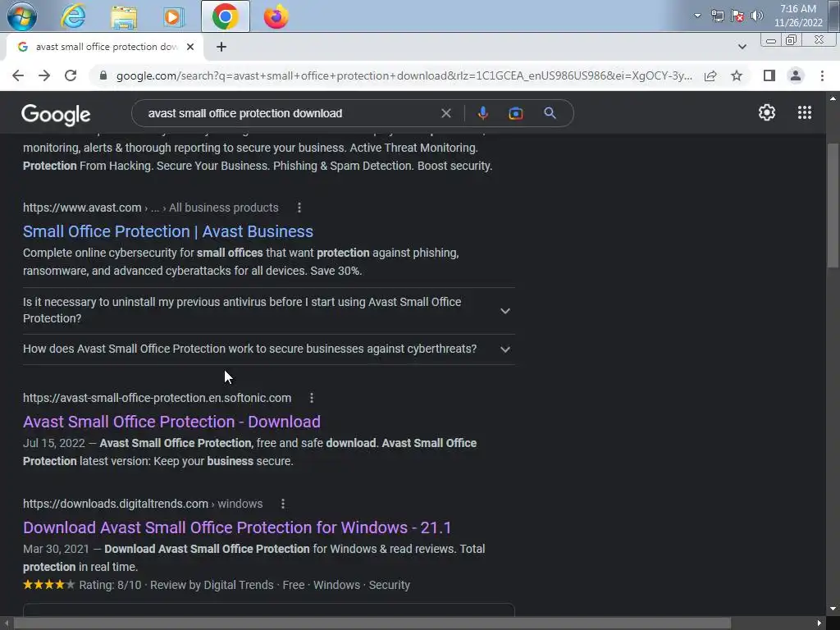Viewport: 840px width, 630px height.
Task: Launch Firefox from the taskbar
Action: pos(276,16)
